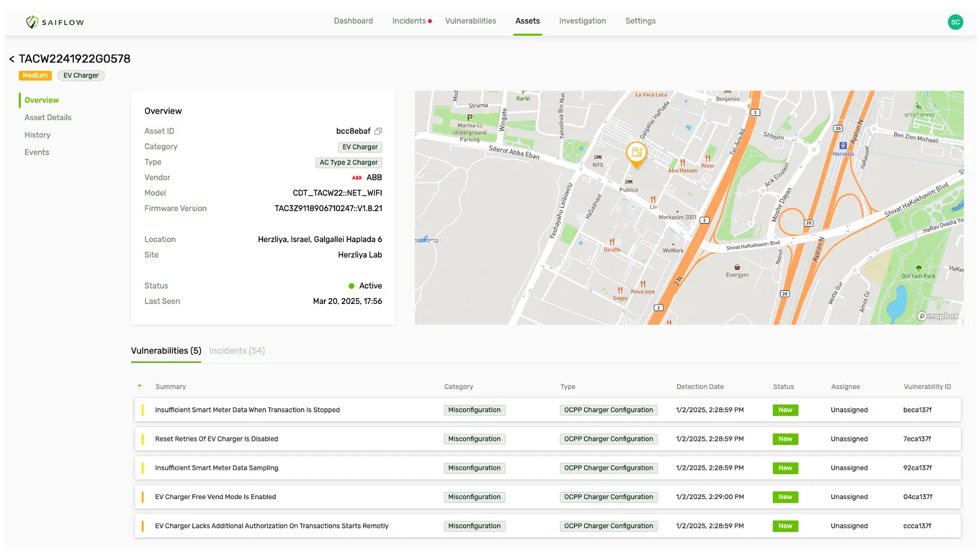
Task: Copy the asset ID bcc8ebaf
Action: (378, 131)
